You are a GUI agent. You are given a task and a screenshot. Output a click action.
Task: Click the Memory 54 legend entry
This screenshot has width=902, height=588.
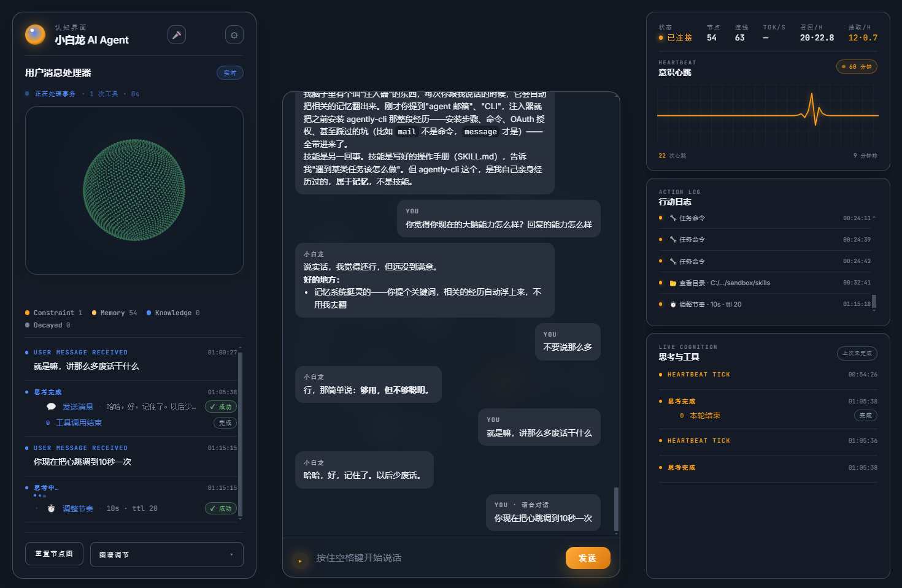pyautogui.click(x=114, y=313)
